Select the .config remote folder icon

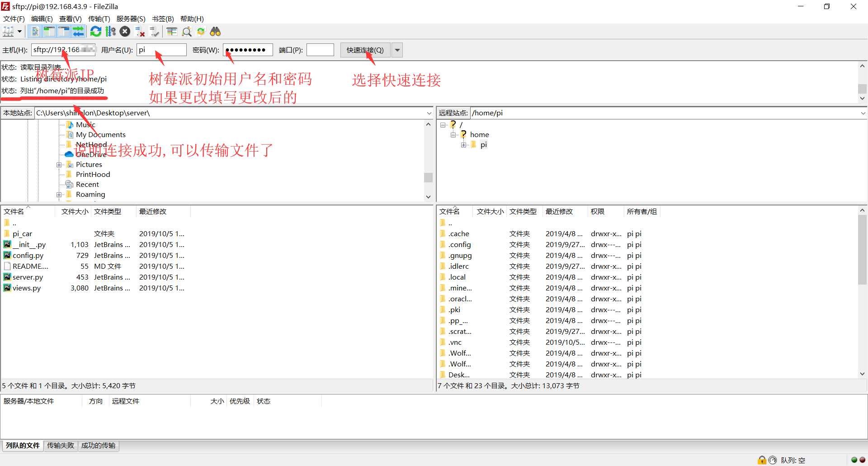(x=443, y=244)
